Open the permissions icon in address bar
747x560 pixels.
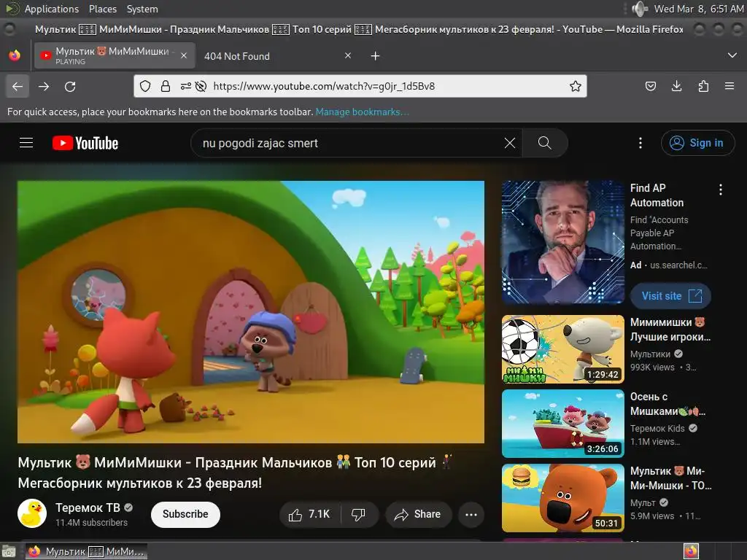point(185,86)
